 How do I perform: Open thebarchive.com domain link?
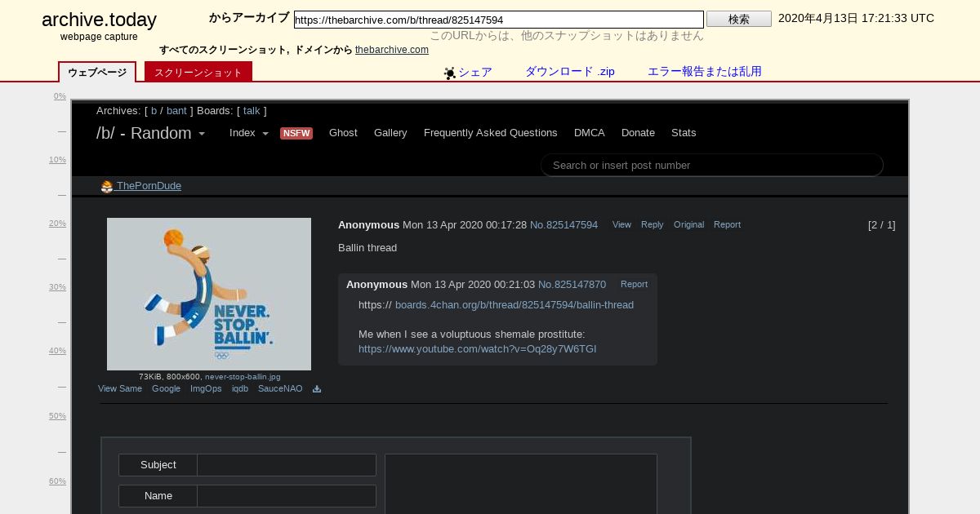[x=392, y=50]
